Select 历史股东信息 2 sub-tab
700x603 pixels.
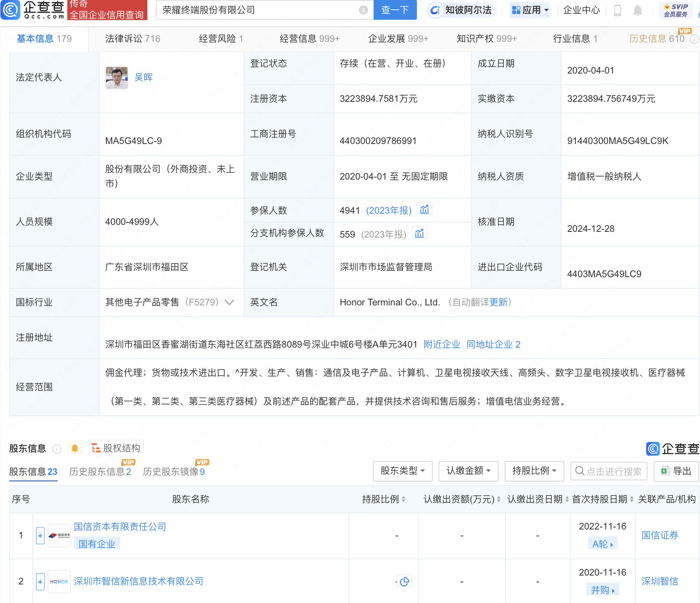(100, 471)
